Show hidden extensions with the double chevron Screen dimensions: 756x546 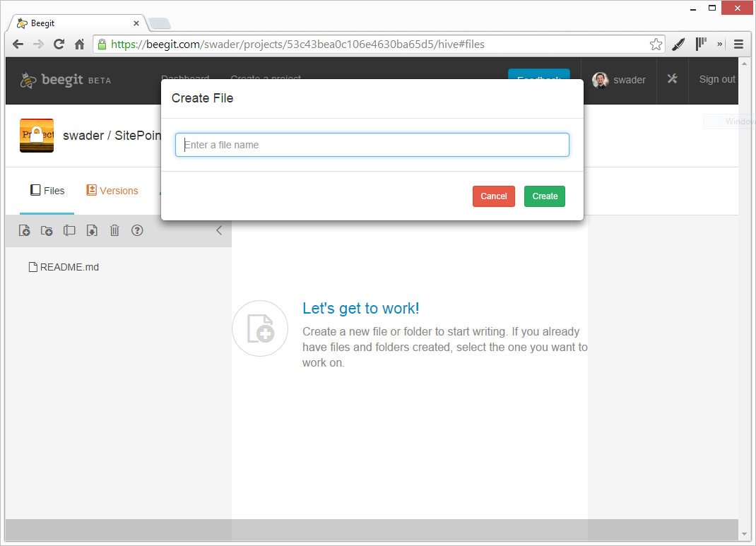click(x=720, y=44)
